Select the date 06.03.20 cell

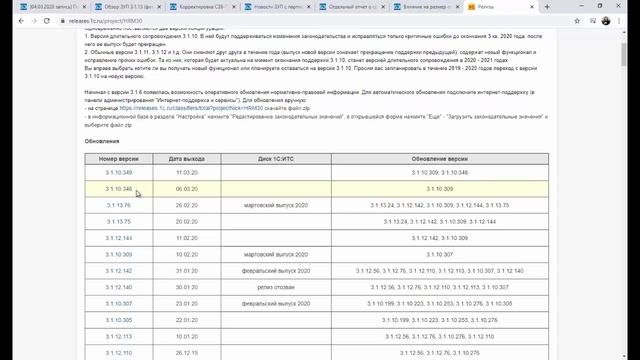pos(187,189)
